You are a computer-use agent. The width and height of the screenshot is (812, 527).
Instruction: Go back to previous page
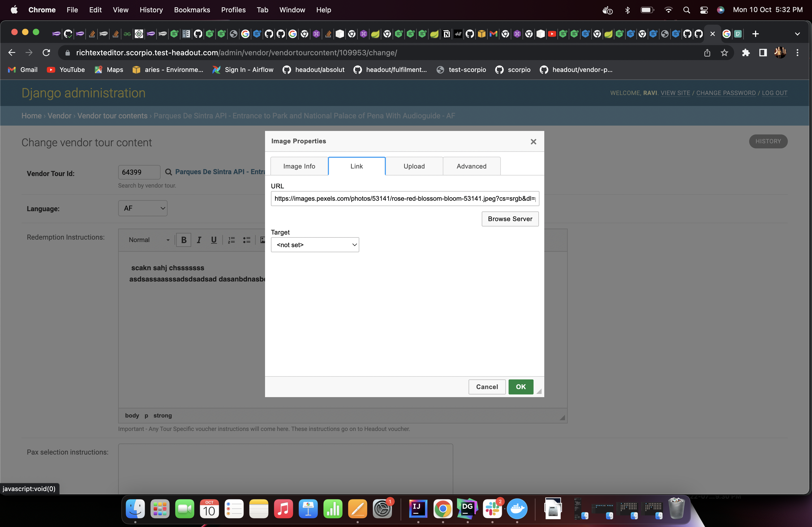(x=12, y=53)
